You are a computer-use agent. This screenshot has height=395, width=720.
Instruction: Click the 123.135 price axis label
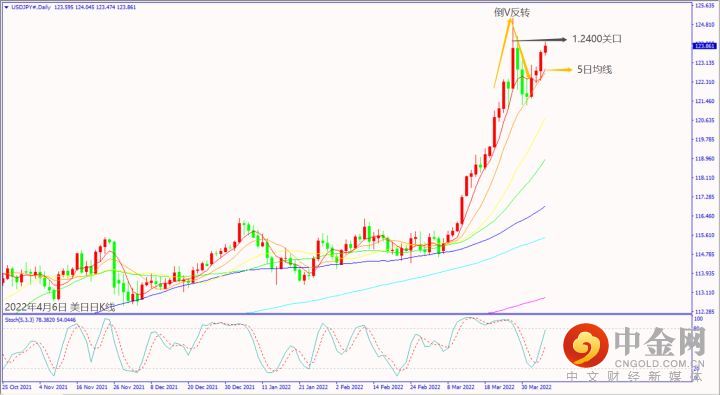705,63
